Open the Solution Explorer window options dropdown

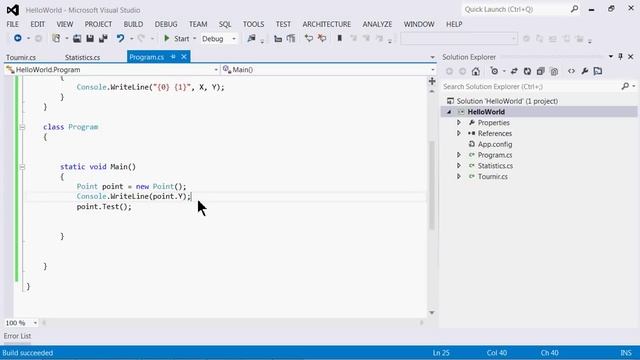point(611,57)
